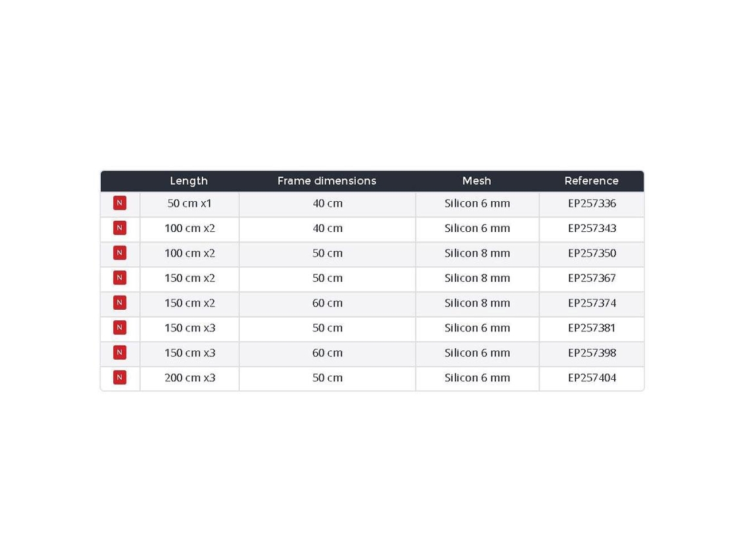Click the red N icon beside EP257336

pos(119,203)
